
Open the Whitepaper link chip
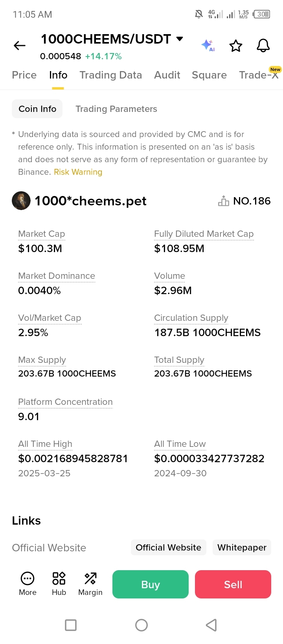[242, 547]
